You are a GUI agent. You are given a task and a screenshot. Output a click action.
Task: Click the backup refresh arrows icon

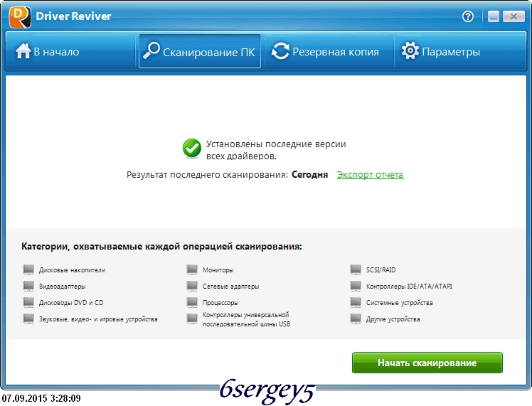[281, 51]
